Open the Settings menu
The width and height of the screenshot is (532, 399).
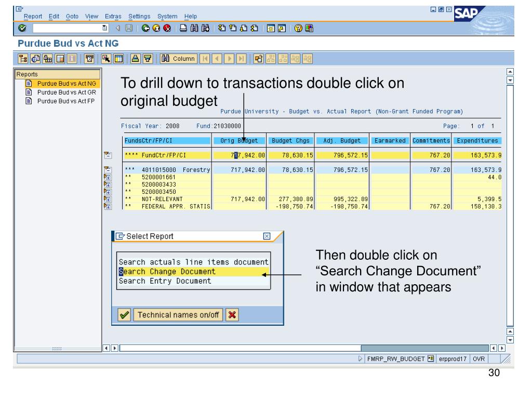(139, 16)
